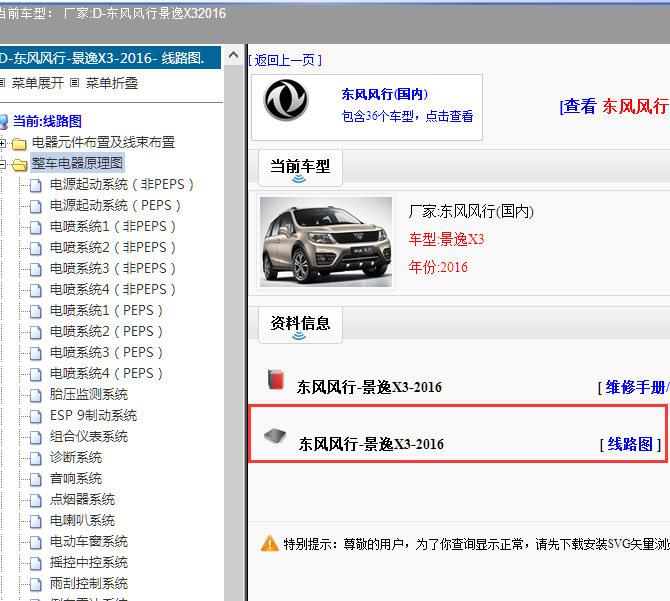Click the 厂家:东风风行(国内) text
The image size is (670, 601).
pos(471,211)
